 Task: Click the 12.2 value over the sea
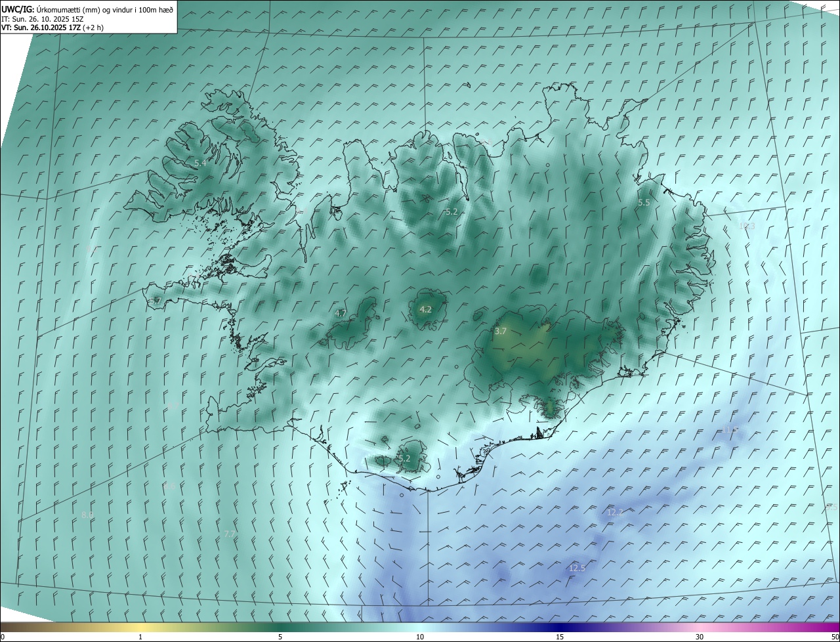pyautogui.click(x=615, y=513)
